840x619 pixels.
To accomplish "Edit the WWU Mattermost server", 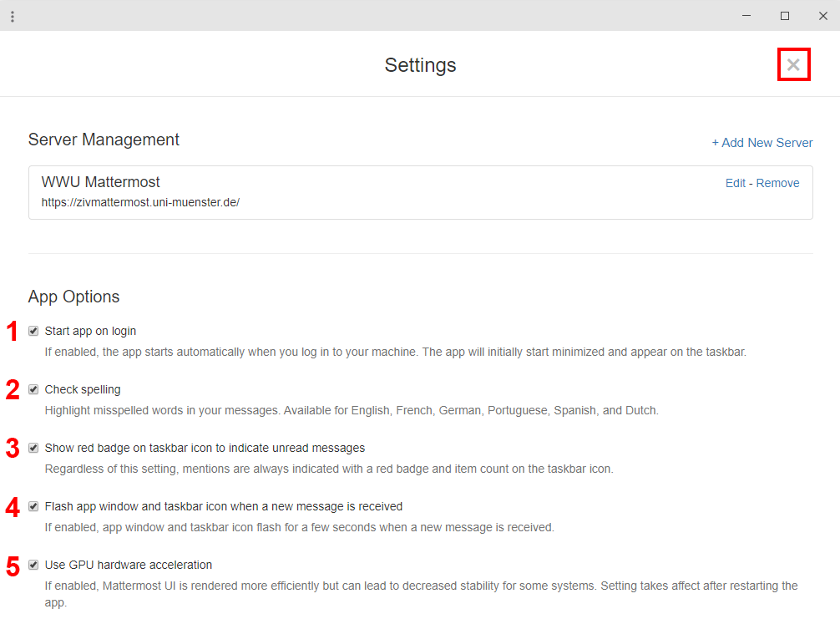I will tap(735, 183).
